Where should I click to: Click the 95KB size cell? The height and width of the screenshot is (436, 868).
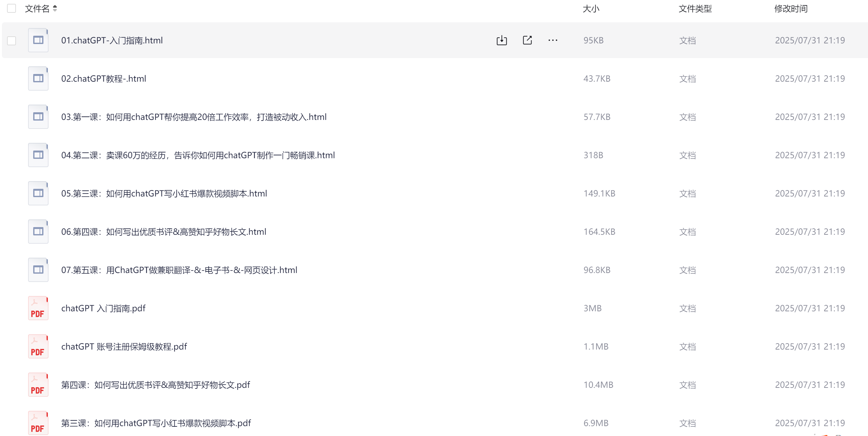point(593,41)
